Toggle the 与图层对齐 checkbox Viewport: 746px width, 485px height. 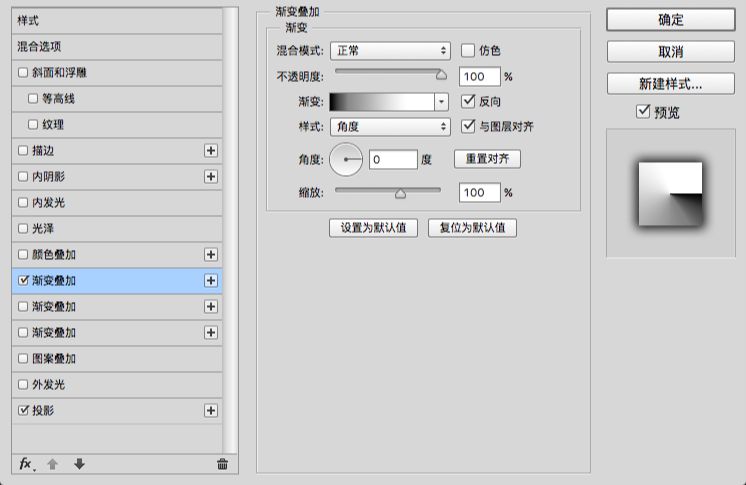468,126
